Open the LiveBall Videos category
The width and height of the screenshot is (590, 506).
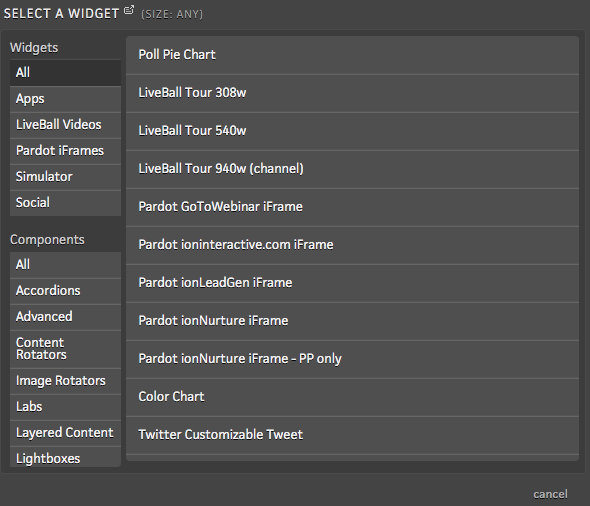pos(65,125)
